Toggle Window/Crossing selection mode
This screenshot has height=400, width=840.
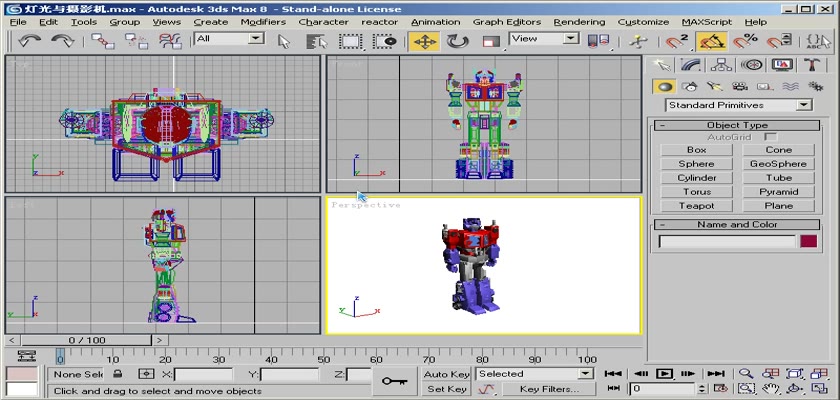tap(385, 41)
